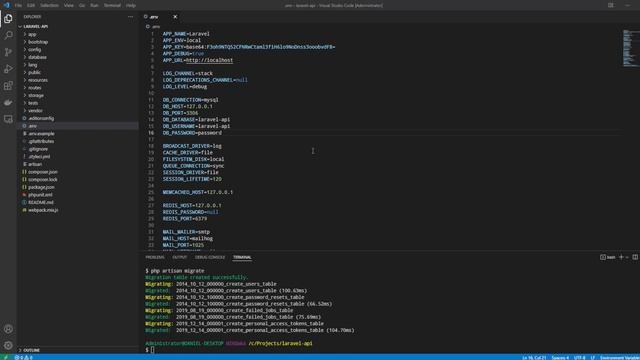Viewport: 640px width, 360px height.
Task: Click the VS Code logo in title bar
Action: click(x=7, y=5)
